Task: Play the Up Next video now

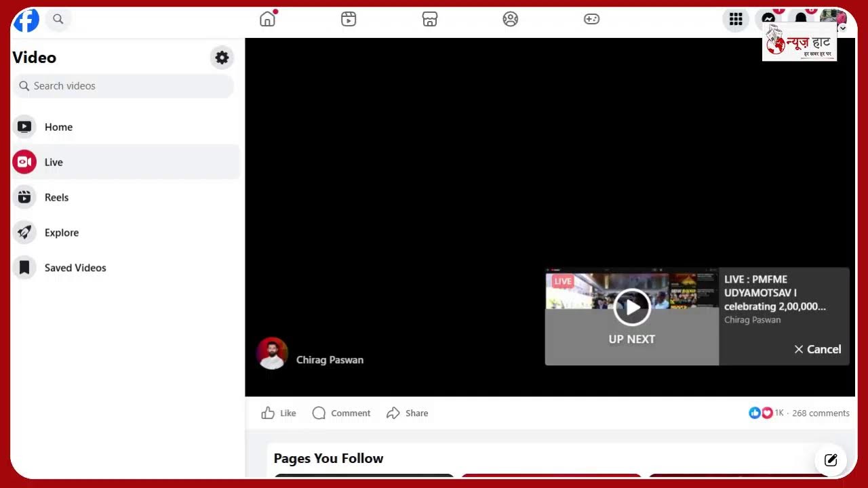Action: [632, 307]
